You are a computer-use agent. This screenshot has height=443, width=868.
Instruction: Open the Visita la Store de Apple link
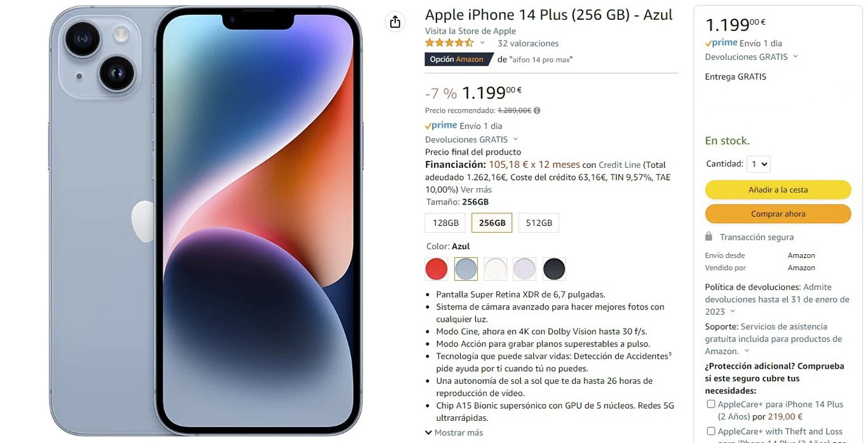[x=470, y=31]
